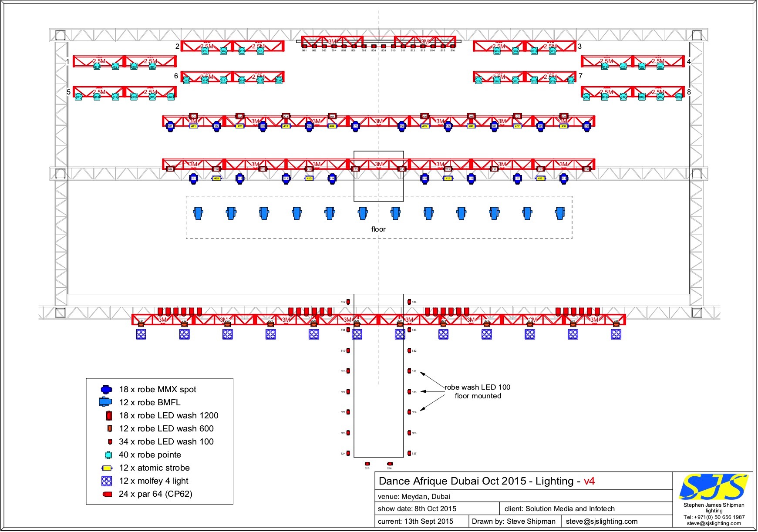Click legend text '24 x par 64 (CP62)'
The image size is (758, 532).
155,494
